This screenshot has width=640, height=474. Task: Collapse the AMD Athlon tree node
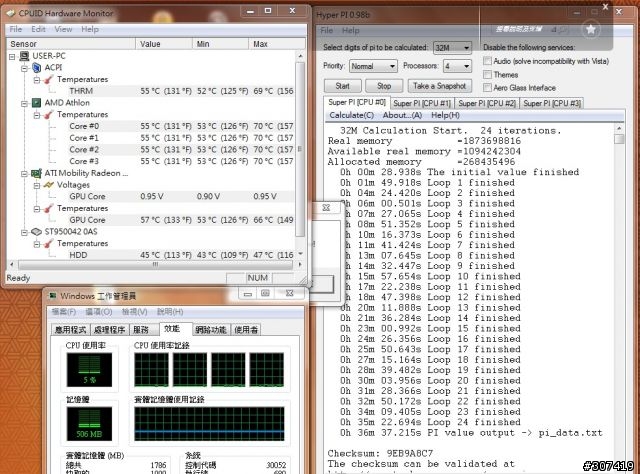click(24, 103)
